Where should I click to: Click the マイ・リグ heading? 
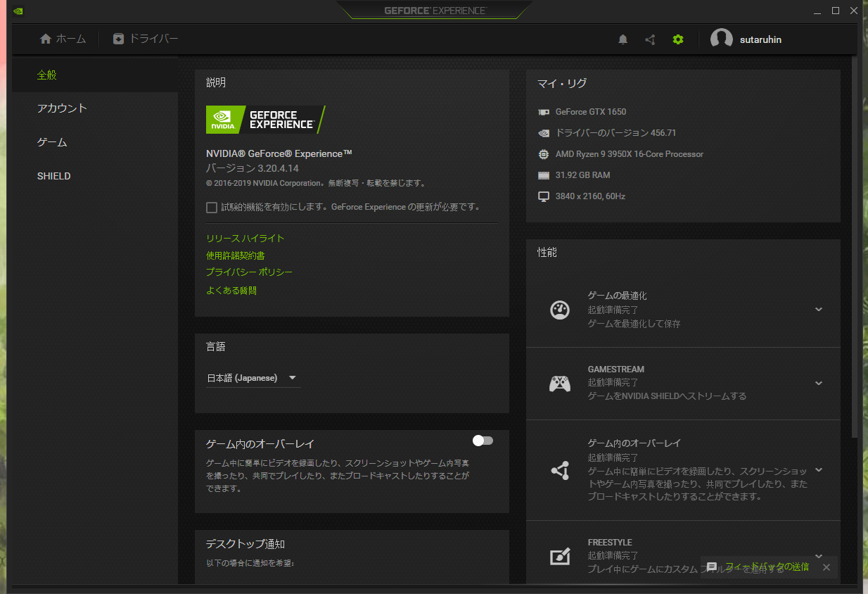click(x=562, y=83)
